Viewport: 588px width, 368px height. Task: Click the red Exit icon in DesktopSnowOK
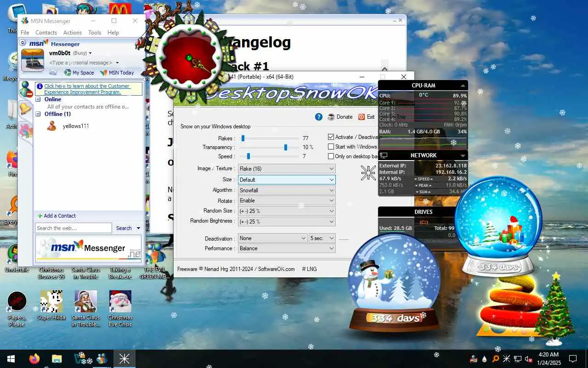(x=362, y=117)
